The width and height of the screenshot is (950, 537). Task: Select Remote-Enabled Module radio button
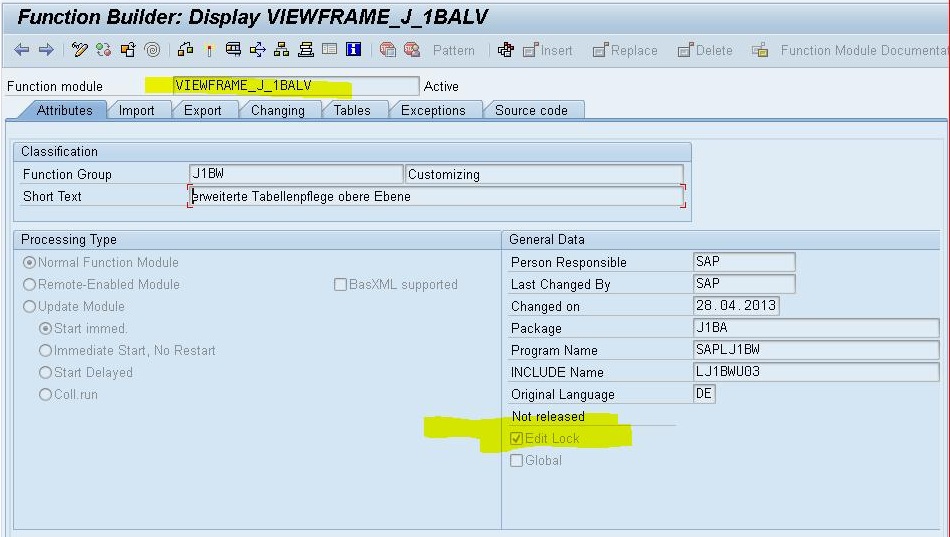29,284
